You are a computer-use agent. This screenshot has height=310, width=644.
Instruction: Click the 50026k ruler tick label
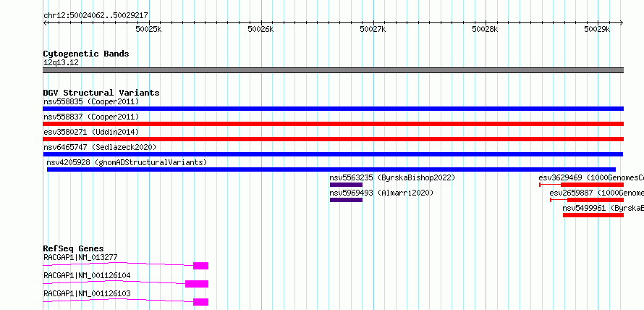tap(260, 29)
